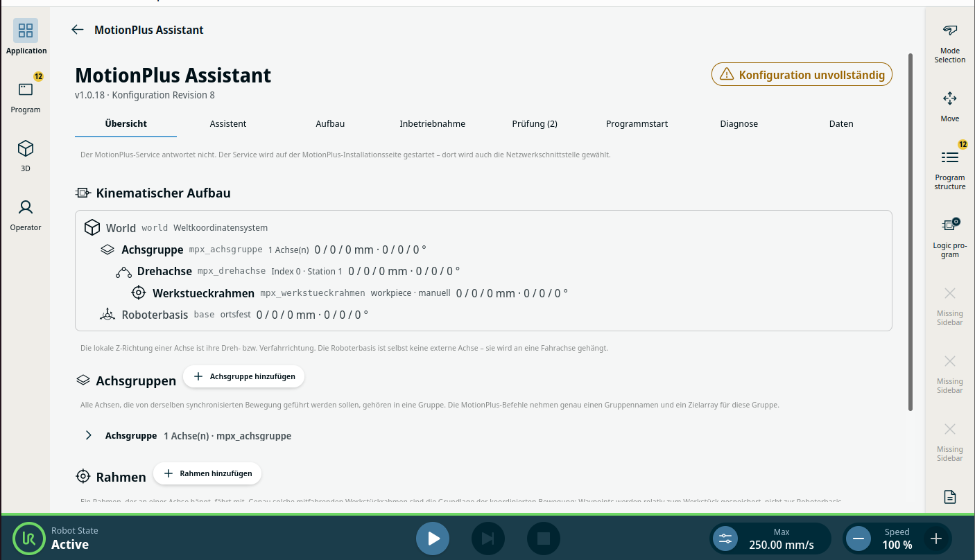975x560 pixels.
Task: Open the Daten tab
Action: point(841,123)
